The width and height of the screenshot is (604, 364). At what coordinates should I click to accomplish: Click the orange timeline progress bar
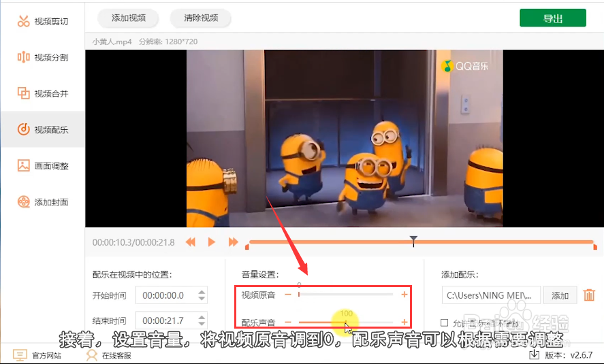tap(421, 242)
